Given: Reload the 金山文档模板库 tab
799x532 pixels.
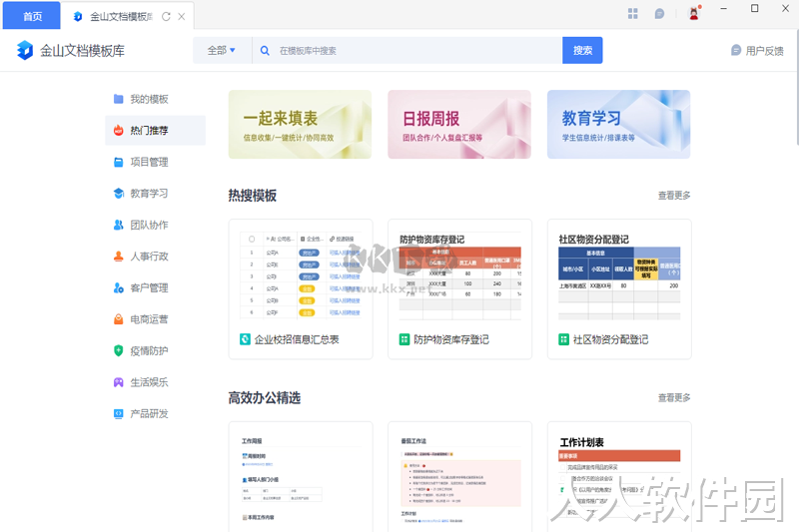Looking at the screenshot, I should (x=166, y=17).
